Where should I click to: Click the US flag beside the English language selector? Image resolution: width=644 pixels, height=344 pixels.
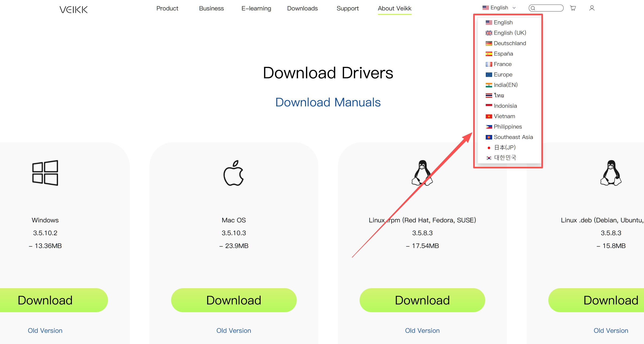point(485,8)
